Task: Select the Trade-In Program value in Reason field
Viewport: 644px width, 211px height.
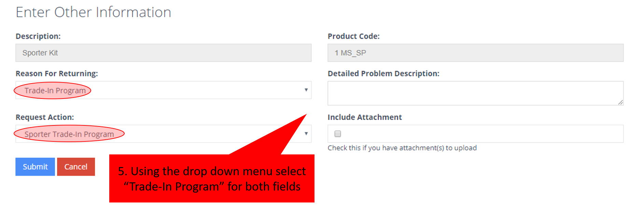Action: pyautogui.click(x=55, y=91)
